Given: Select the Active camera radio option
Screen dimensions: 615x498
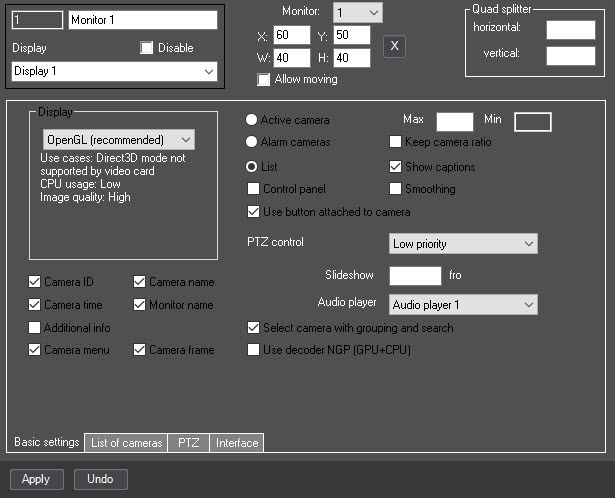Looking at the screenshot, I should point(251,120).
